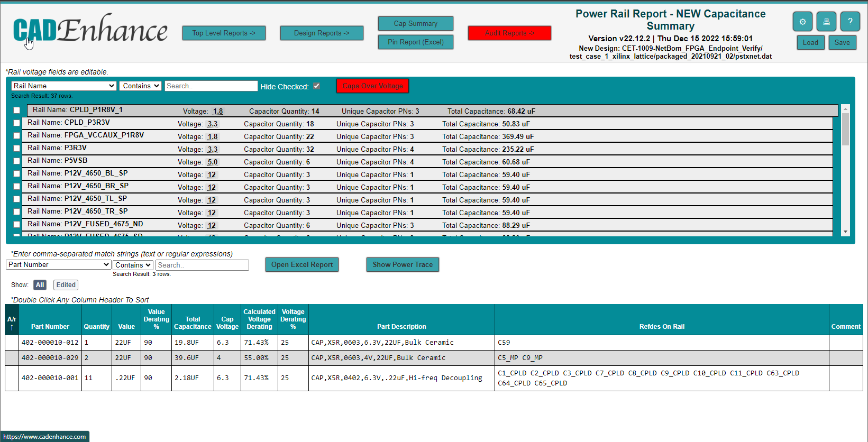Check the P12V_FUSED_4675_ND rail checkbox
868x442 pixels.
[17, 225]
